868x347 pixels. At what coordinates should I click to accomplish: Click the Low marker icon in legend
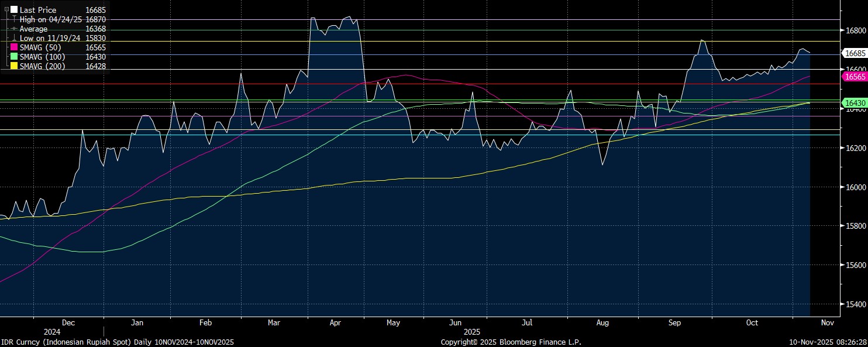(x=14, y=38)
